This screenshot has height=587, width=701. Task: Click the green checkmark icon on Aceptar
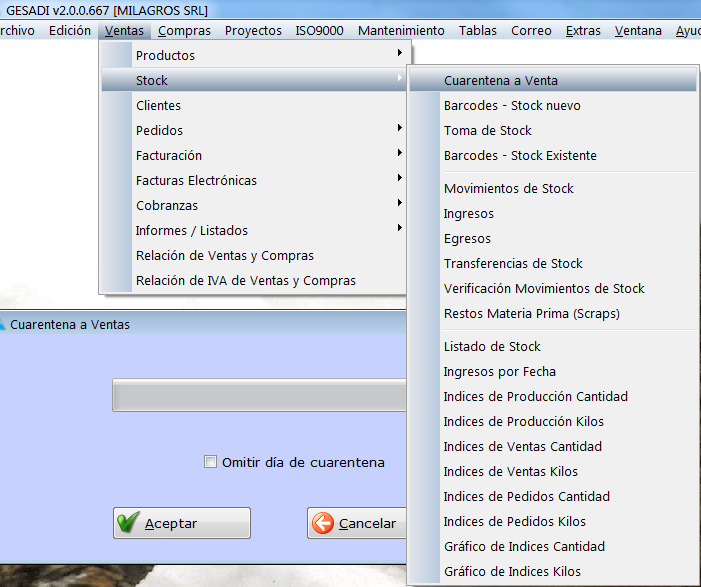[x=128, y=523]
